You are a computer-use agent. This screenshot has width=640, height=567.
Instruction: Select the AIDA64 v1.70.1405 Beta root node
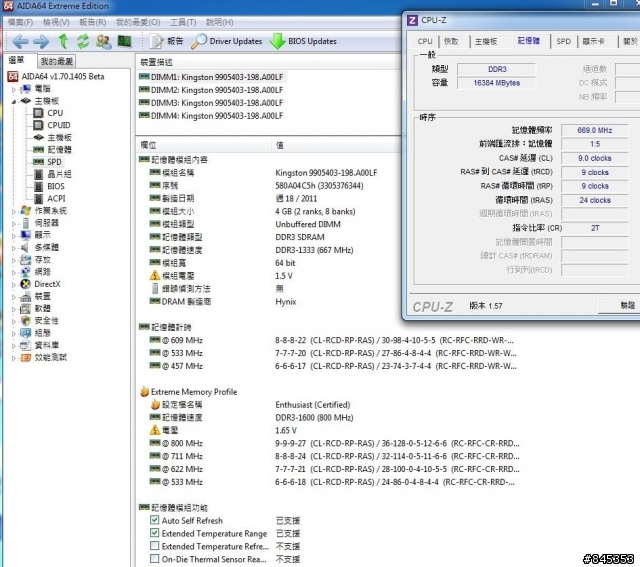(56, 76)
